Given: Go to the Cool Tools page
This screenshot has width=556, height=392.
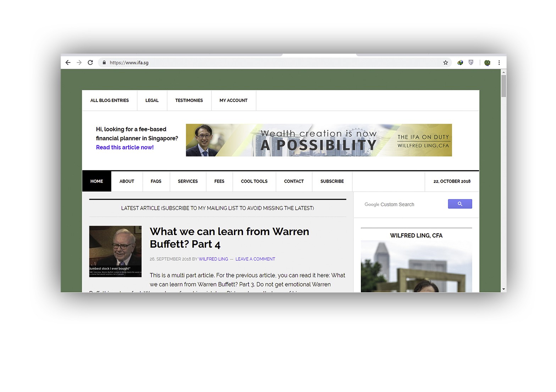Looking at the screenshot, I should pyautogui.click(x=254, y=181).
